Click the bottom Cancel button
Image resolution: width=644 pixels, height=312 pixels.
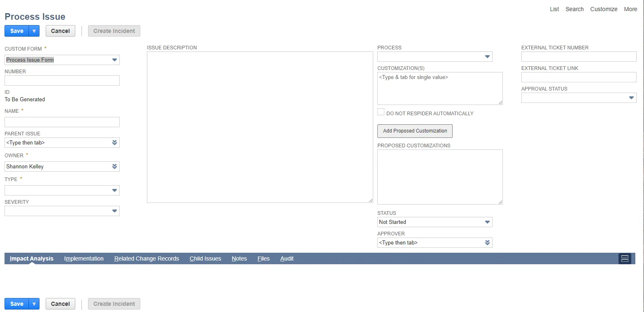click(x=60, y=304)
